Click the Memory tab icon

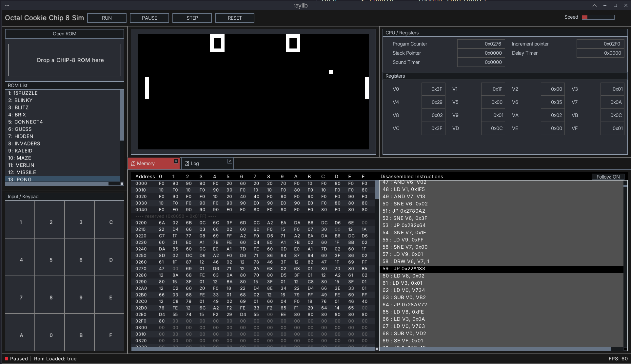click(x=133, y=163)
